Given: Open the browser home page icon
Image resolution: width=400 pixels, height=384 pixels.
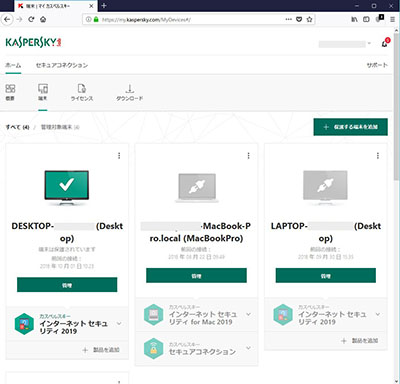Looking at the screenshot, I should tap(43, 19).
